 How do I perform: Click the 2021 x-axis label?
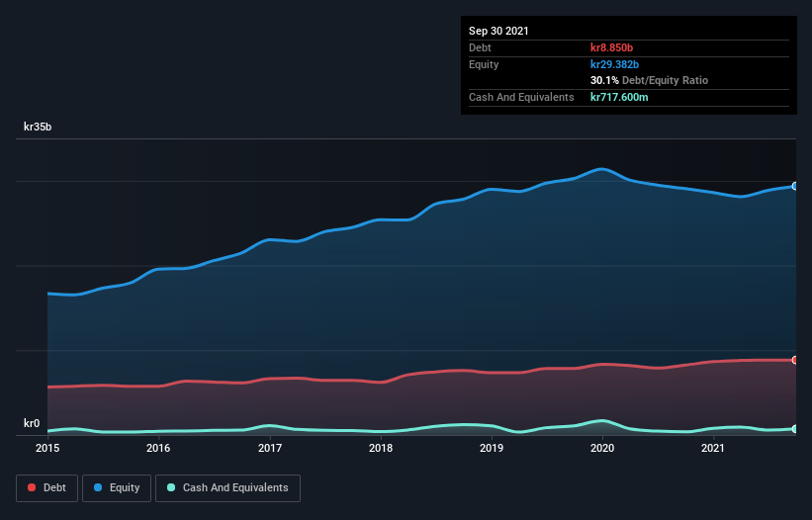[713, 448]
